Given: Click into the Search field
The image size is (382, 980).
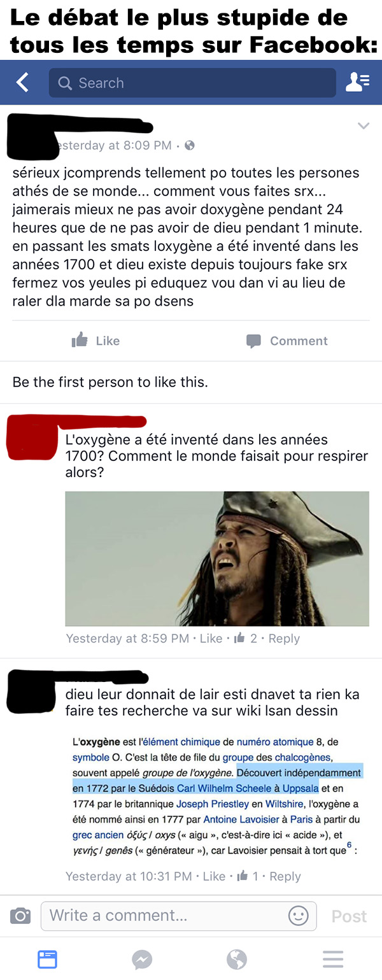Looking at the screenshot, I should pyautogui.click(x=192, y=83).
